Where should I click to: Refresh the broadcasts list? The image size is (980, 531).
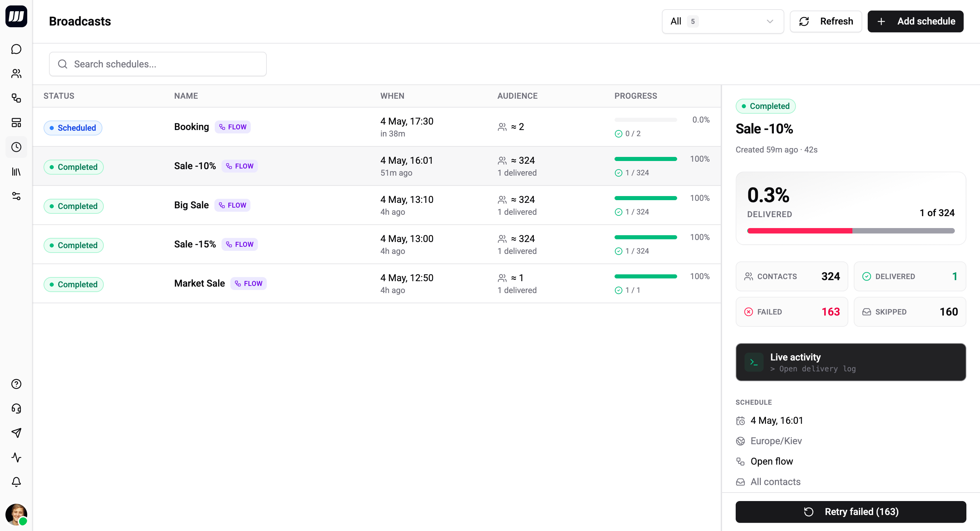tap(826, 21)
